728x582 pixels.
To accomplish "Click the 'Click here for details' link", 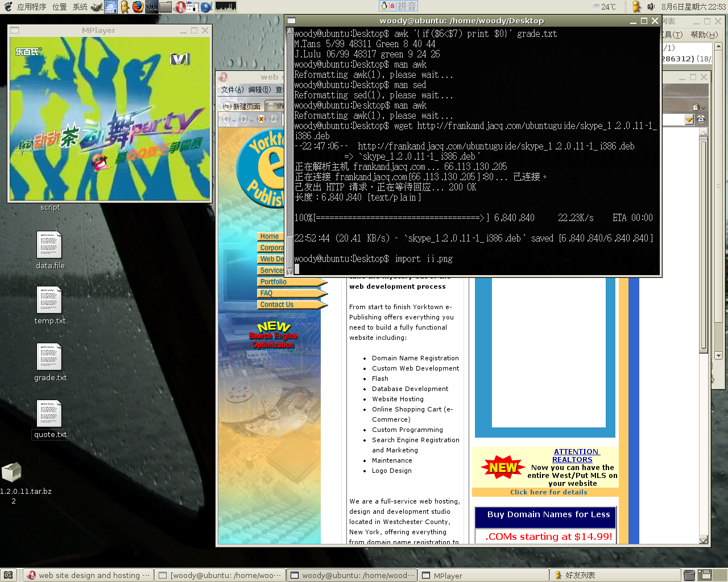I will (548, 492).
